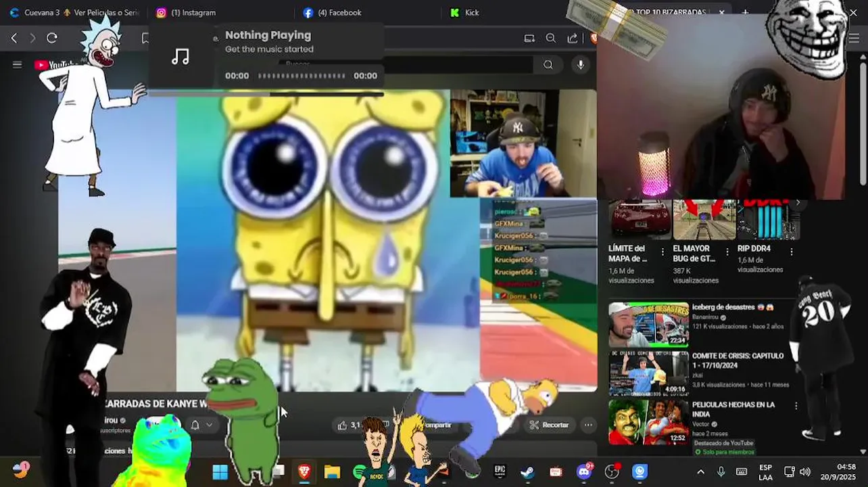Open iceberg de desastres thumbnail

click(648, 324)
